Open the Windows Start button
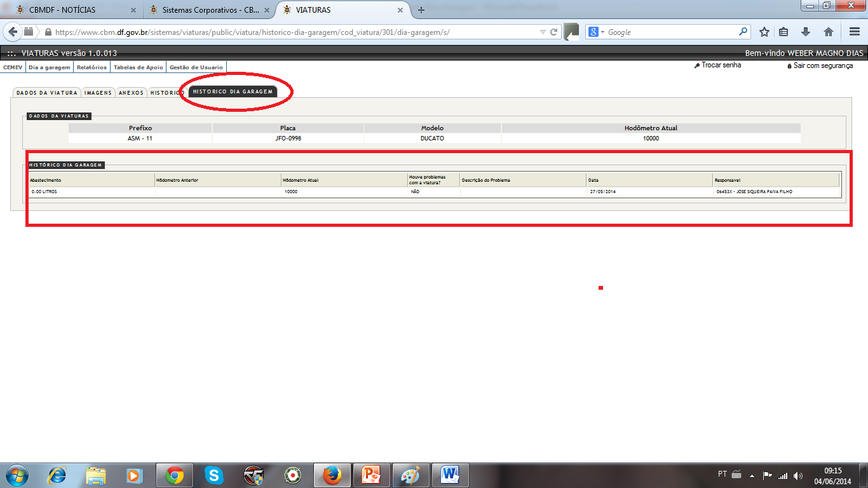868x488 pixels. pyautogui.click(x=17, y=475)
